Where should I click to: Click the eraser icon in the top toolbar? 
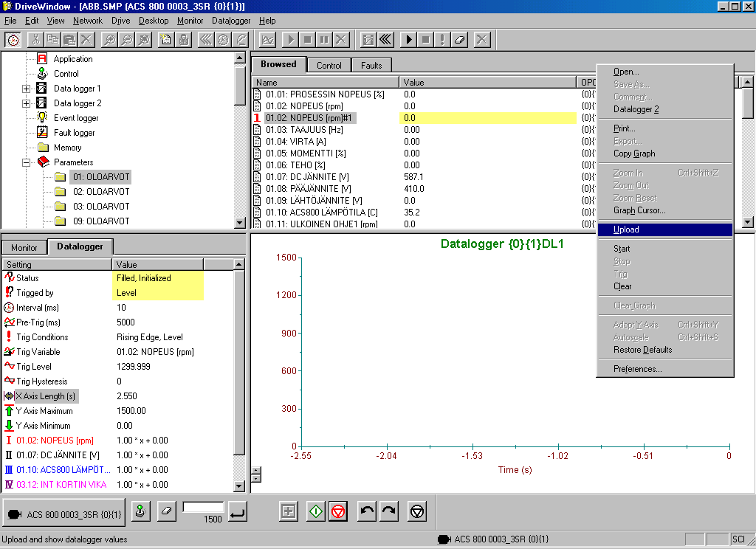(459, 40)
